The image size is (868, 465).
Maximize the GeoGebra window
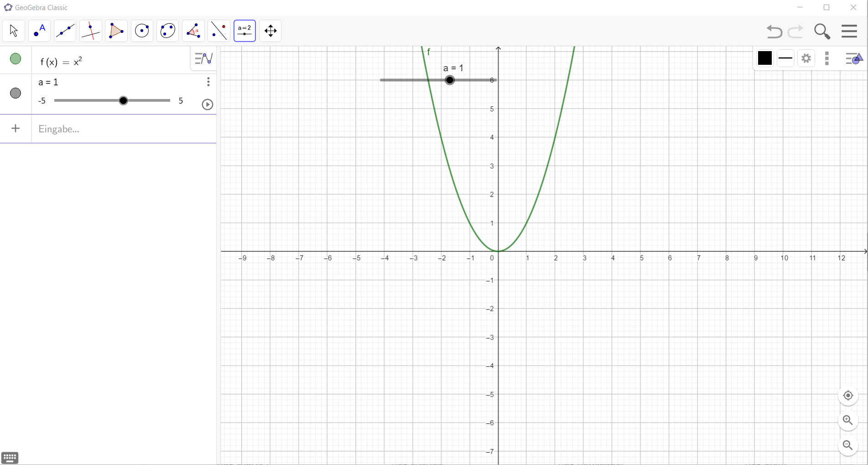pyautogui.click(x=826, y=7)
